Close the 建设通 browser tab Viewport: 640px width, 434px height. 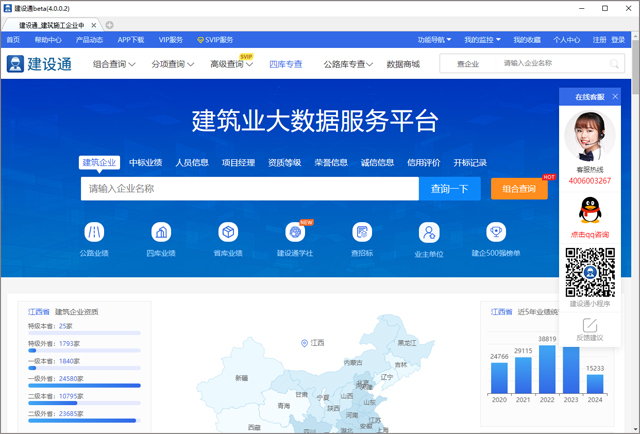tap(93, 25)
